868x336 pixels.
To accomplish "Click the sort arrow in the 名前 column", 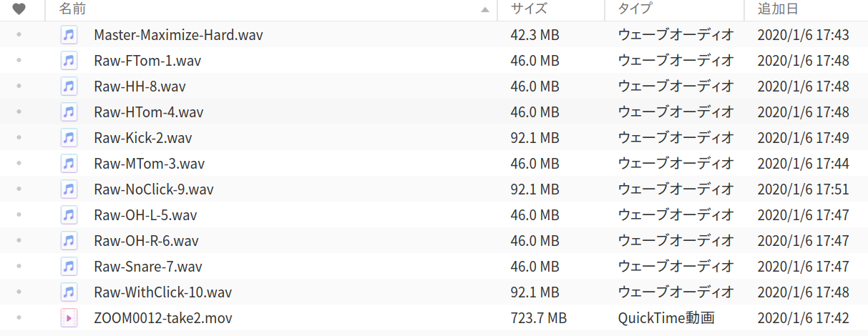I will (485, 10).
